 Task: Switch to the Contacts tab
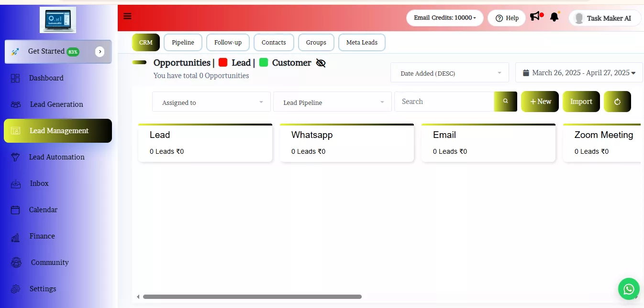pyautogui.click(x=274, y=42)
